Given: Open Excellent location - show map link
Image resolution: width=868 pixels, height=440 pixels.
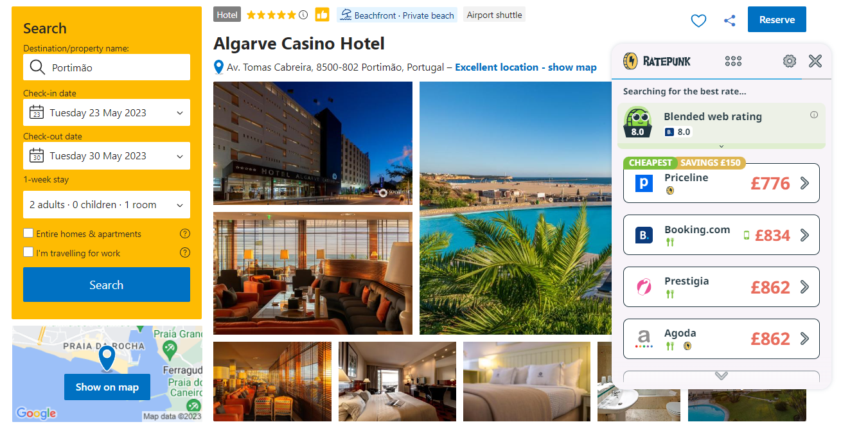Looking at the screenshot, I should (526, 67).
